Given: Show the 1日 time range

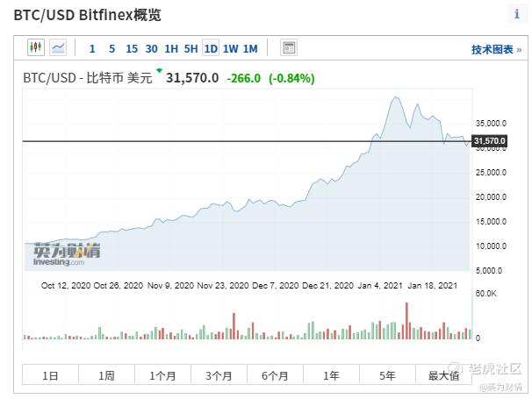Looking at the screenshot, I should (51, 375).
